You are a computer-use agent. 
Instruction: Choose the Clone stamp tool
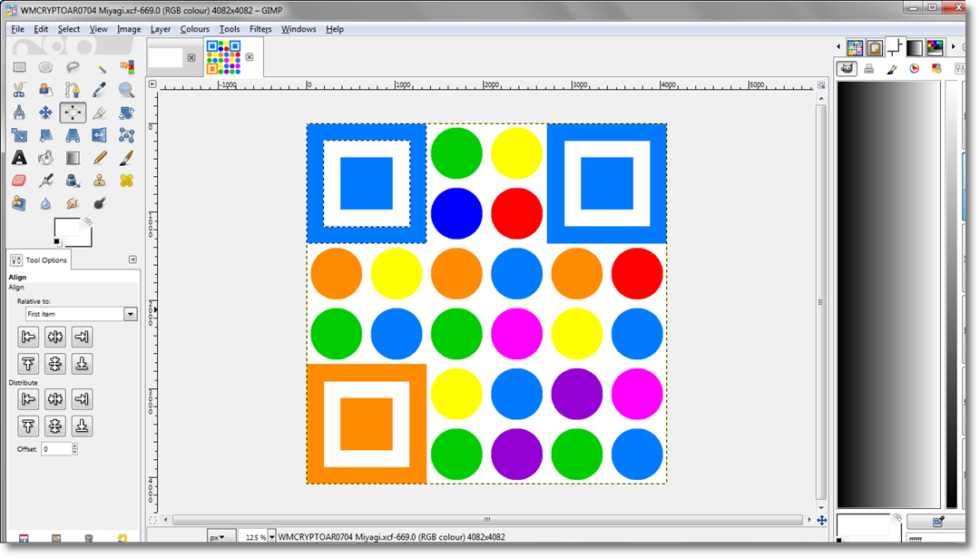click(x=100, y=181)
